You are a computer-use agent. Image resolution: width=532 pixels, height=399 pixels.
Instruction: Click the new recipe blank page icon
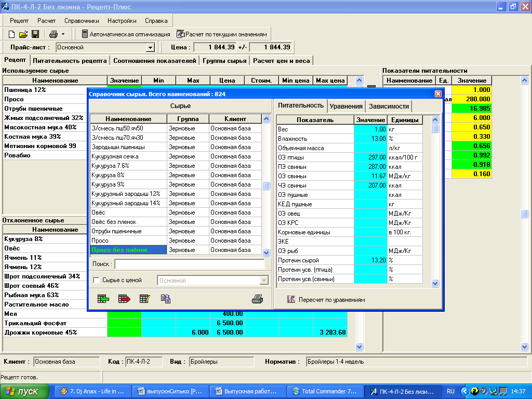(x=11, y=34)
